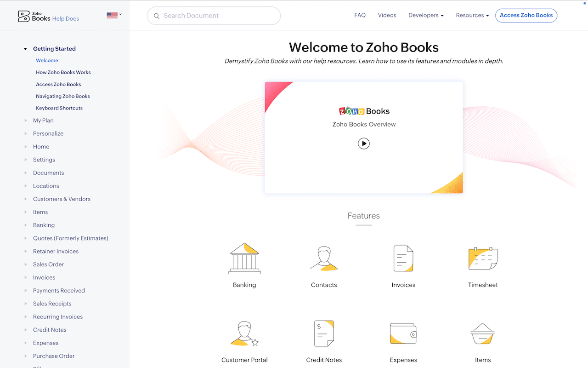Select the Invoices document icon
This screenshot has width=588, height=368.
[403, 259]
